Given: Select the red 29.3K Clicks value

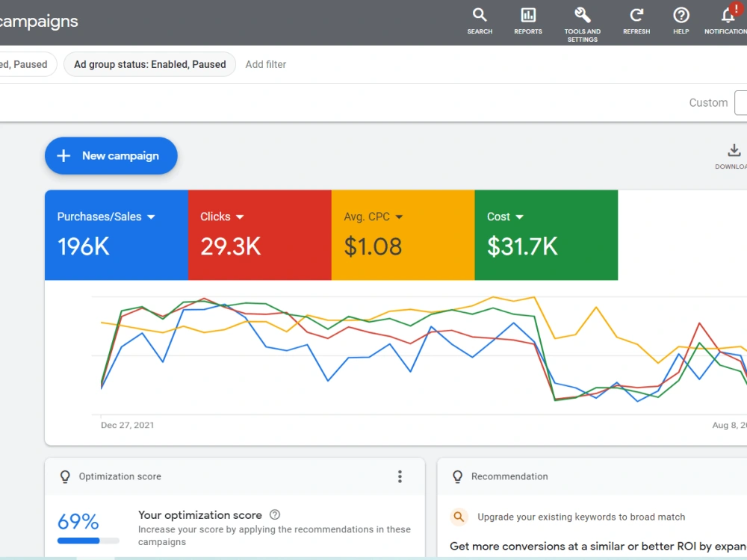Looking at the screenshot, I should pos(231,246).
